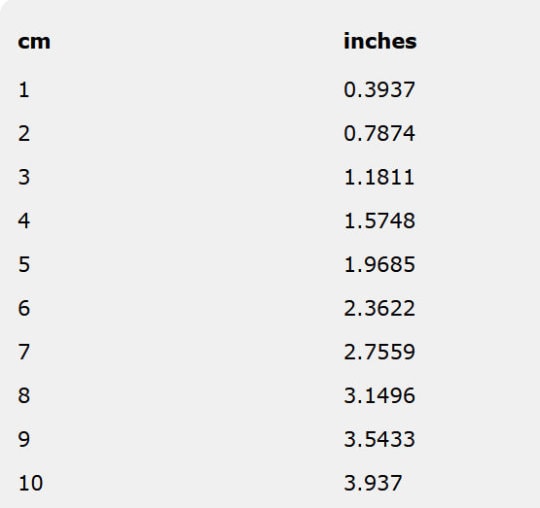Select the 1 cm cell
The width and height of the screenshot is (540, 508).
23,90
